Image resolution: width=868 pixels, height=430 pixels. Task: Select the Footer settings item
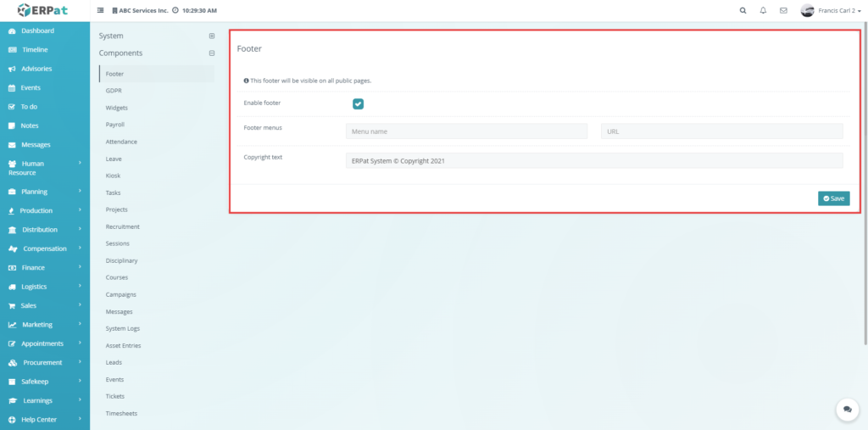157,74
